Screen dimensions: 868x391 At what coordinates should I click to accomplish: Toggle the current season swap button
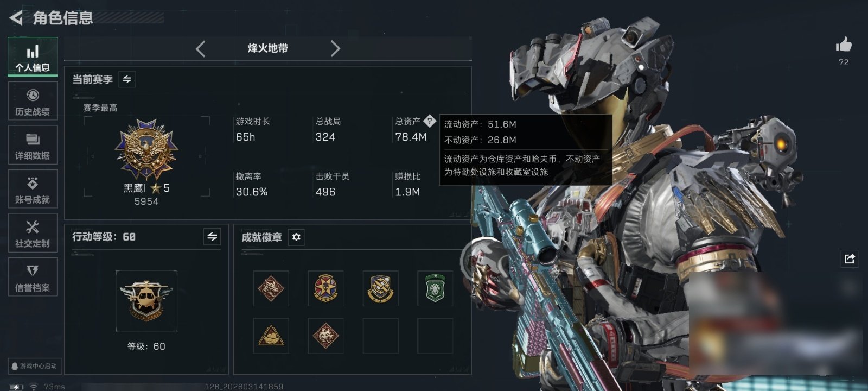[x=127, y=79]
